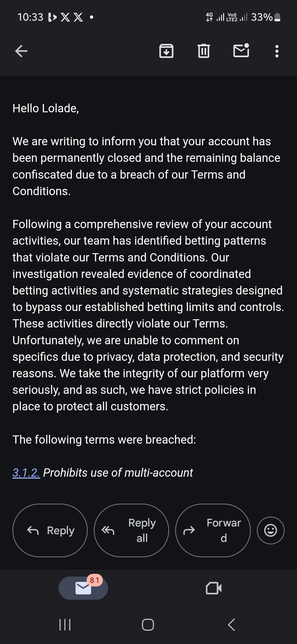Delete email using trash icon
297x644 pixels.
(x=204, y=51)
